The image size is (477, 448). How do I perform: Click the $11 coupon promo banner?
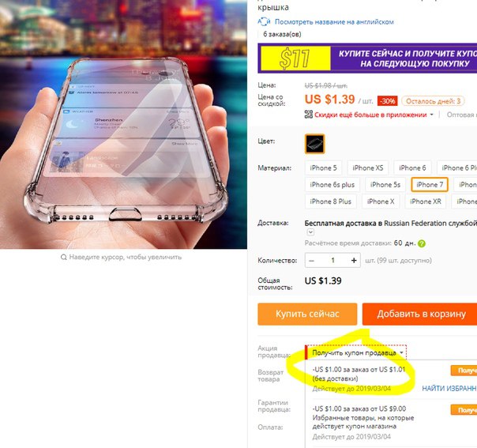coord(367,58)
